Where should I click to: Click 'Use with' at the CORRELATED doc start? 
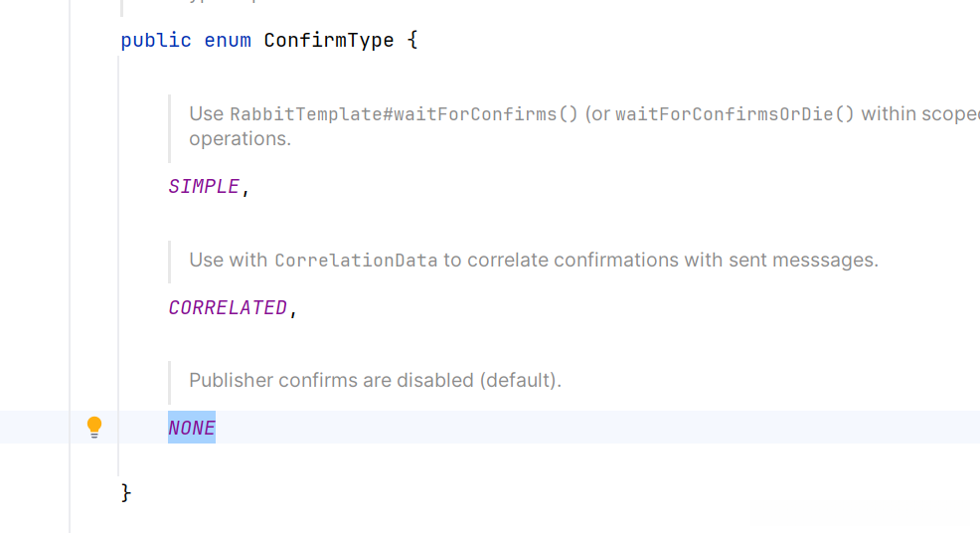(228, 261)
